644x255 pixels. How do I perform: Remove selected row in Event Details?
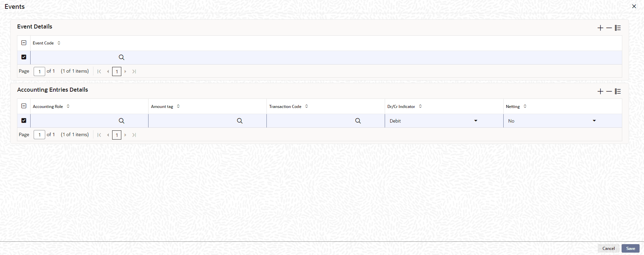[609, 28]
